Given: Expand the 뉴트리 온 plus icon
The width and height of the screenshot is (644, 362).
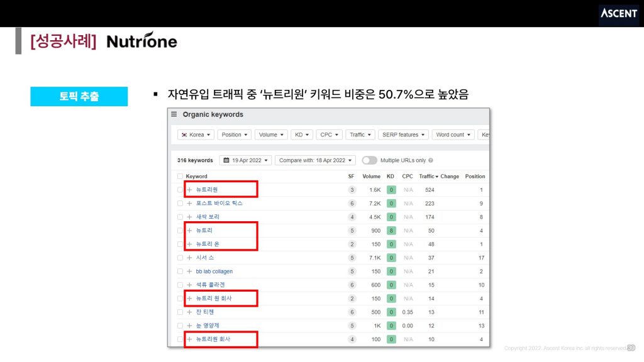Looking at the screenshot, I should (x=189, y=244).
